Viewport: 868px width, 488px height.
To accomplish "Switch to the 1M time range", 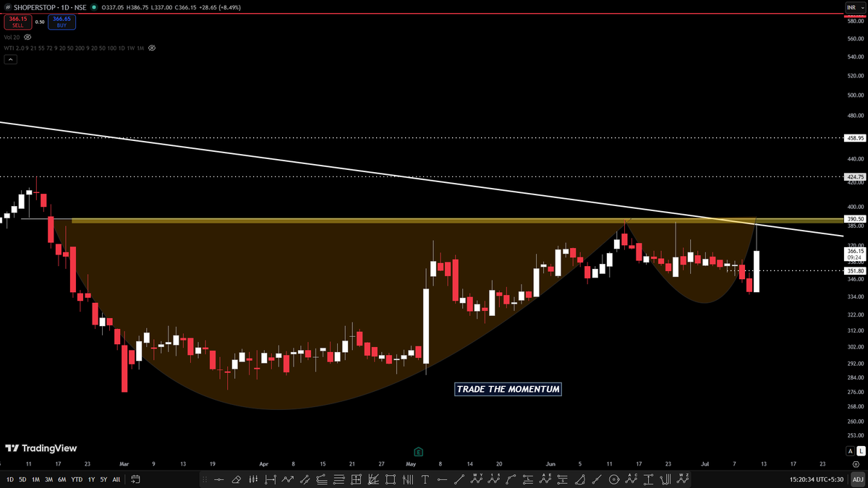I will [x=35, y=479].
